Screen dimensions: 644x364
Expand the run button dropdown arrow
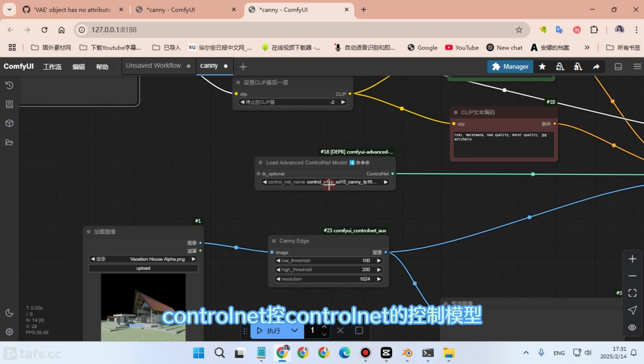(x=294, y=331)
